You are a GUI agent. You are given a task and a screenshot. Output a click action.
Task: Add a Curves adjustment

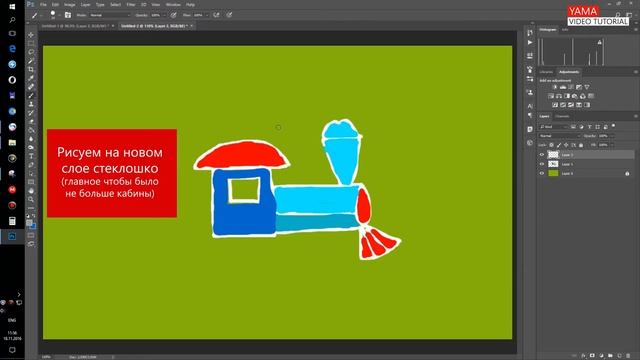[x=571, y=87]
